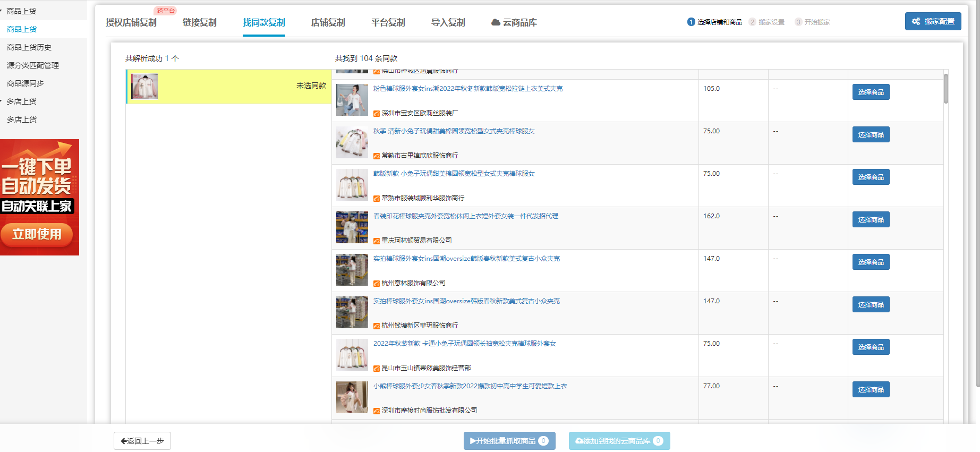Switch to the 链接复制 tab
This screenshot has height=452, width=980.
[x=199, y=22]
